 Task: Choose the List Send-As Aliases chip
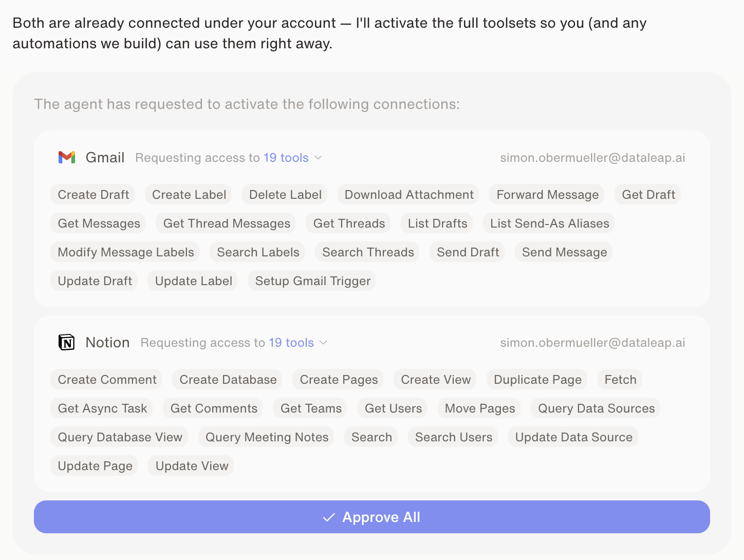click(x=549, y=223)
